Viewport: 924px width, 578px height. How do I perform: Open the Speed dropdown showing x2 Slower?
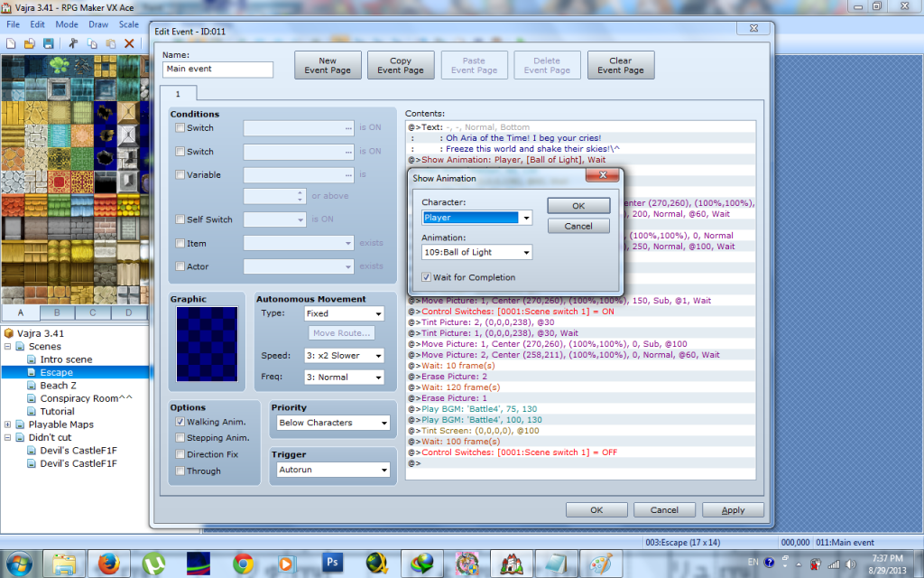point(344,356)
